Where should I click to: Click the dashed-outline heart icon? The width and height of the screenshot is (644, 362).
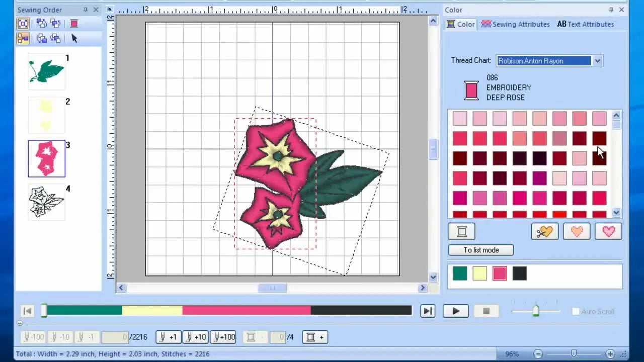577,231
